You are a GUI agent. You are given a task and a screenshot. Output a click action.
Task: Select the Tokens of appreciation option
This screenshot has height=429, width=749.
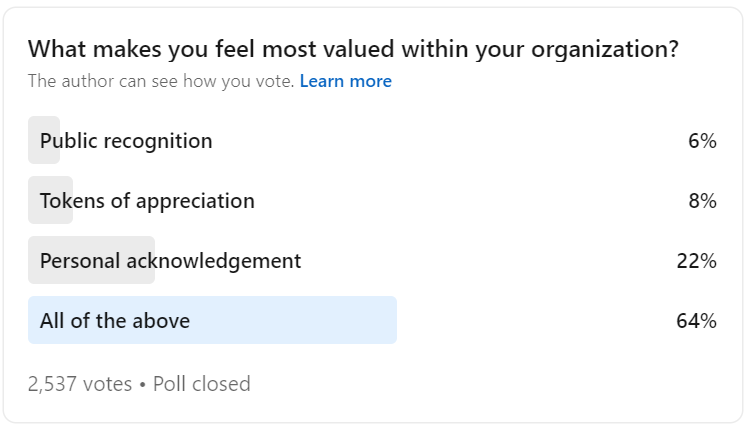(x=373, y=200)
